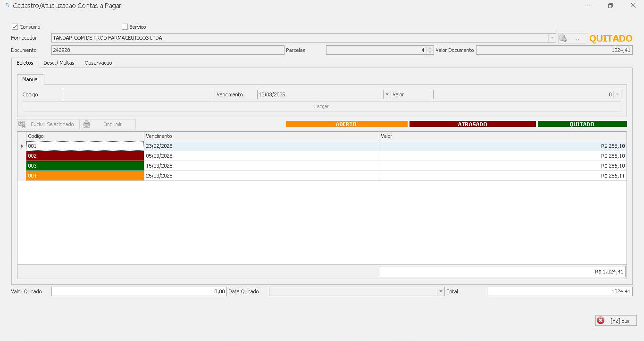Open the Vencimento date picker dropdown
The image size is (644, 341).
pyautogui.click(x=387, y=94)
